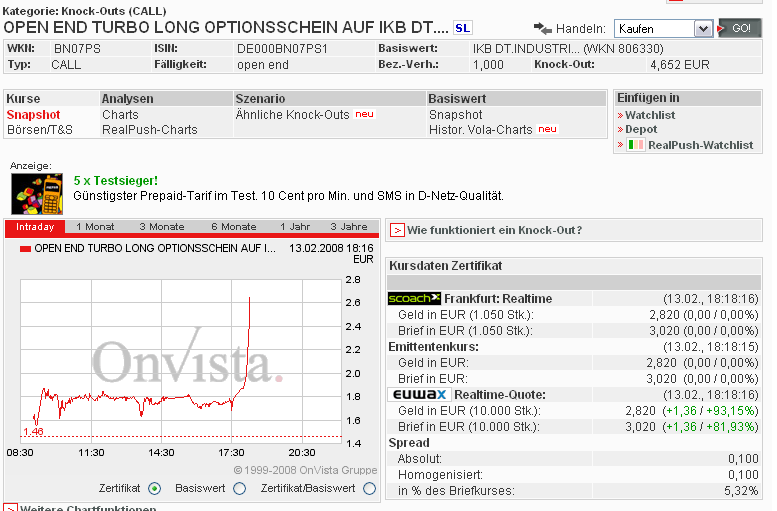777x511 pixels.
Task: Open the Basiswert Snapshot link
Action: coord(455,114)
